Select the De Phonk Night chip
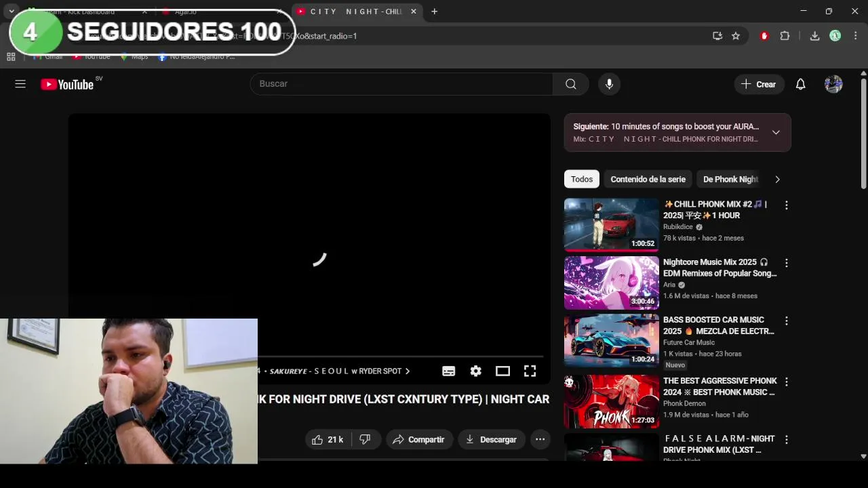This screenshot has width=868, height=488. coord(730,179)
